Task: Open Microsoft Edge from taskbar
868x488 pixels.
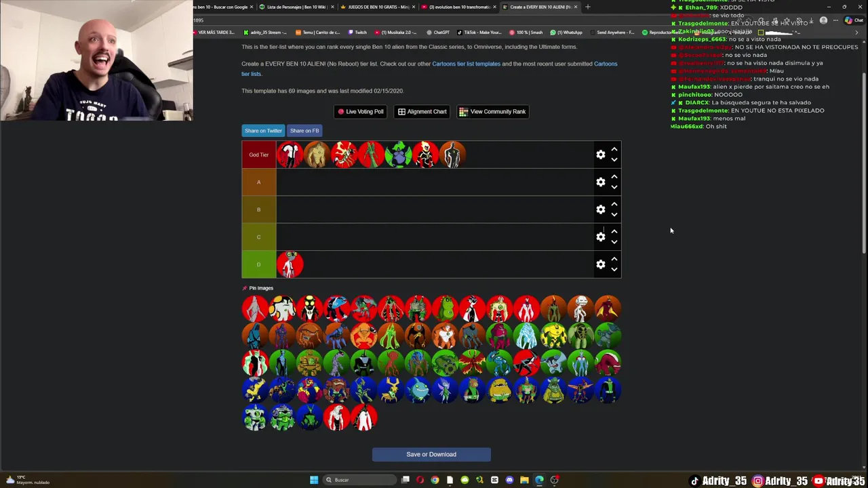Action: coord(539,480)
